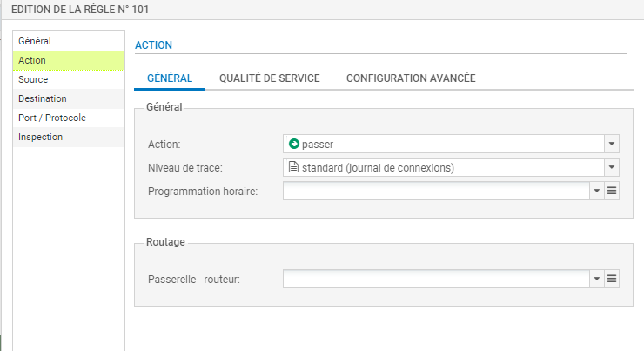Open the CONFIGURATION AVANCÉE tab
Screen dimensions: 644x351
411,78
